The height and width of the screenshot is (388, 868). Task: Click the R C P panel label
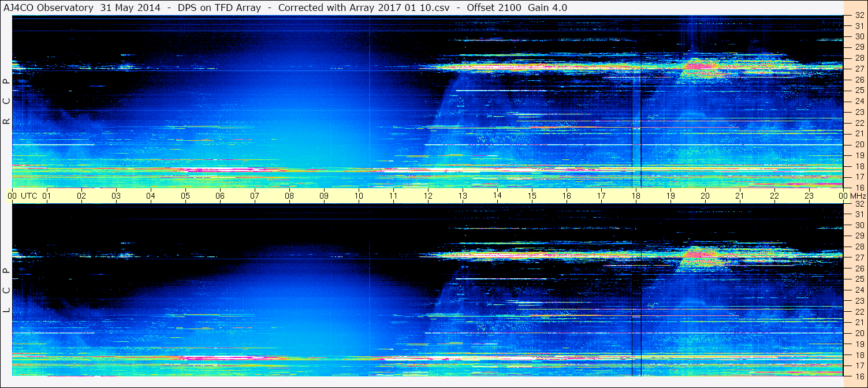point(6,101)
